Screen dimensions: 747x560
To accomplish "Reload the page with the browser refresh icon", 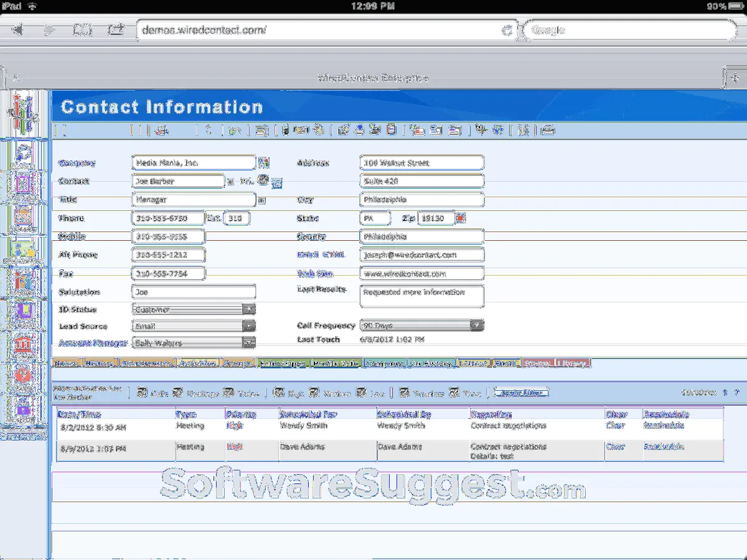I will [507, 30].
